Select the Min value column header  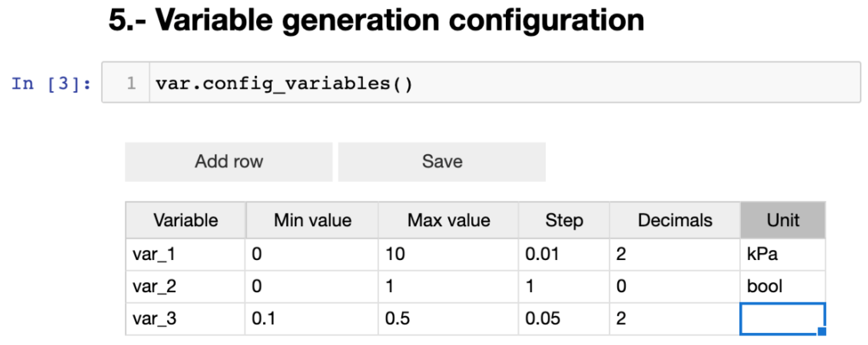[312, 221]
